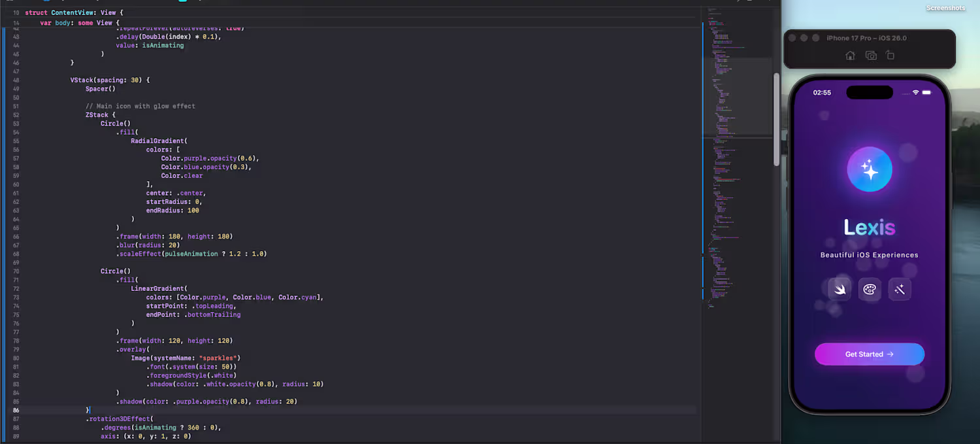980x444 pixels.
Task: Click .degrees(isAnimating ? 360 : 0) line
Action: point(161,428)
